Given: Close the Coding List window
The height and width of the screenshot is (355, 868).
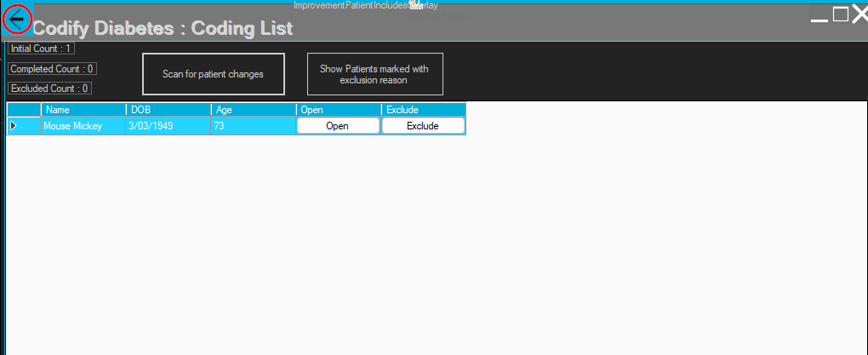Looking at the screenshot, I should pyautogui.click(x=859, y=14).
